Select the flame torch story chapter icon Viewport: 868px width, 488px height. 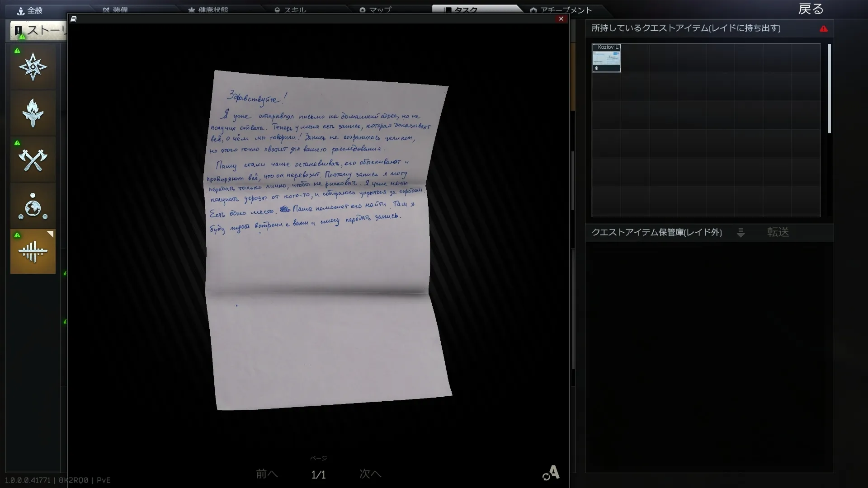pyautogui.click(x=33, y=113)
